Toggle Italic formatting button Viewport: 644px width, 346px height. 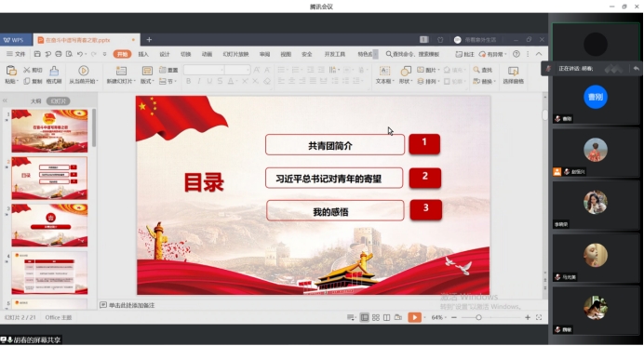pyautogui.click(x=199, y=81)
